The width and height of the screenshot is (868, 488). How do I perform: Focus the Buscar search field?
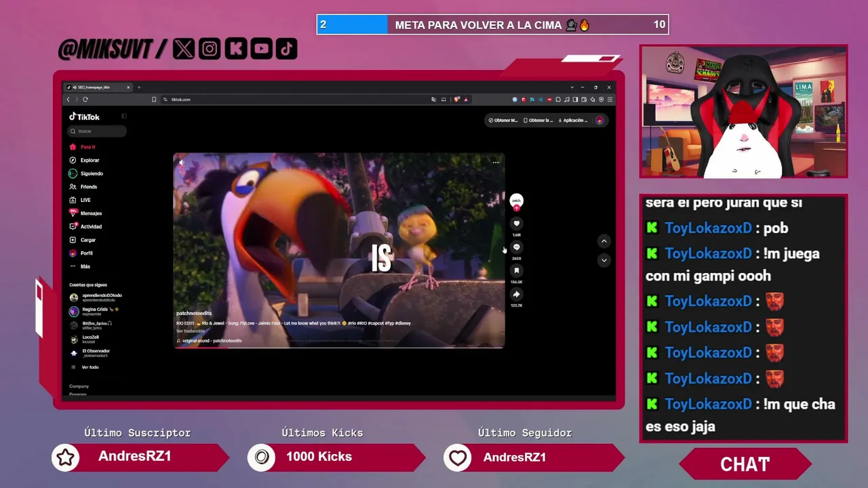(97, 131)
